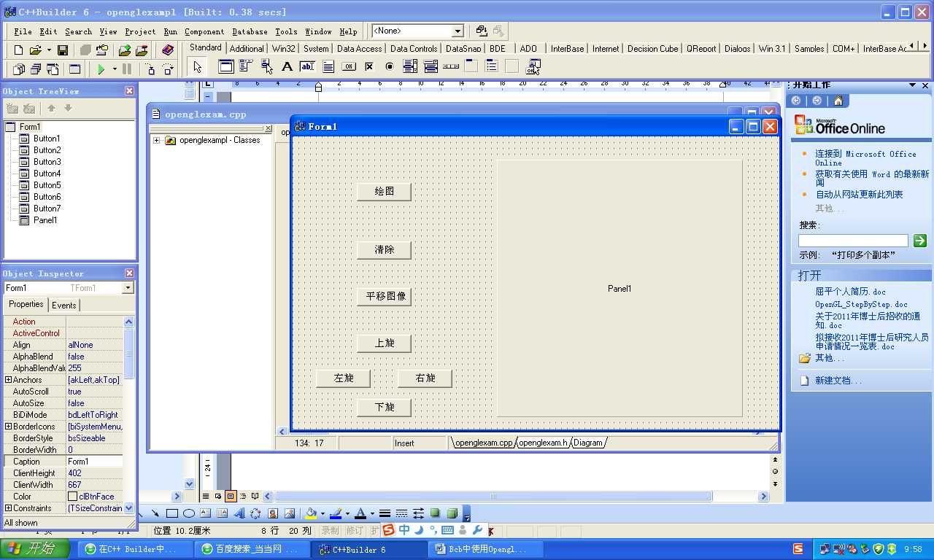Click the Step Over debug icon
Image resolution: width=934 pixels, height=560 pixels.
click(168, 69)
